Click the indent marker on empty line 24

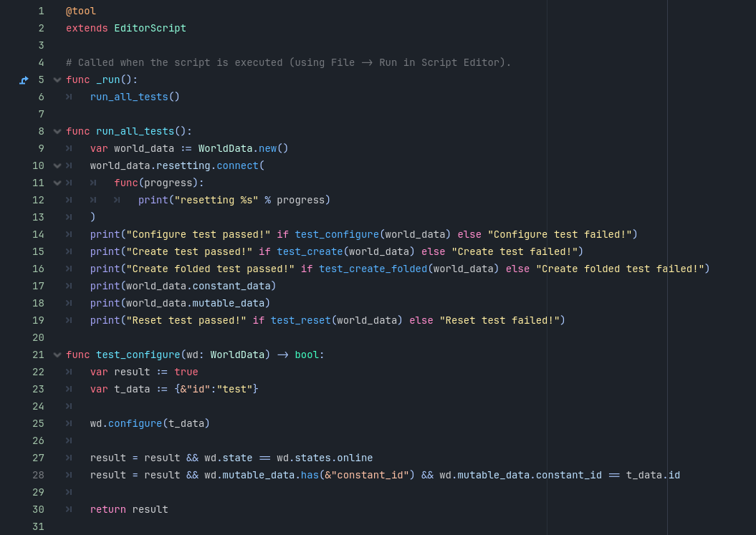69,406
